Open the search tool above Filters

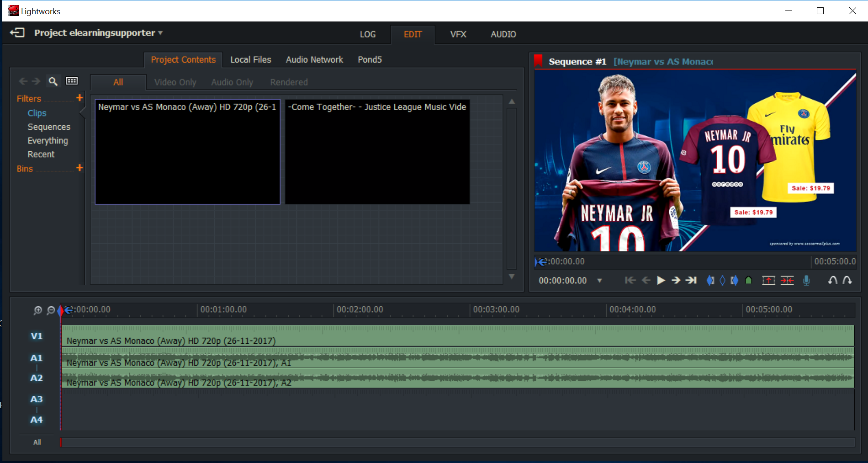pos(53,81)
